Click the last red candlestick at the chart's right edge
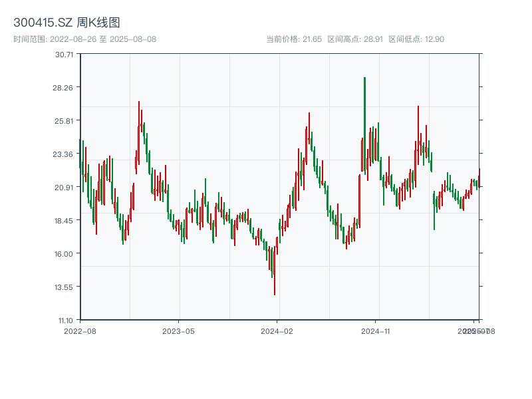This screenshot has width=532, height=399. click(479, 178)
